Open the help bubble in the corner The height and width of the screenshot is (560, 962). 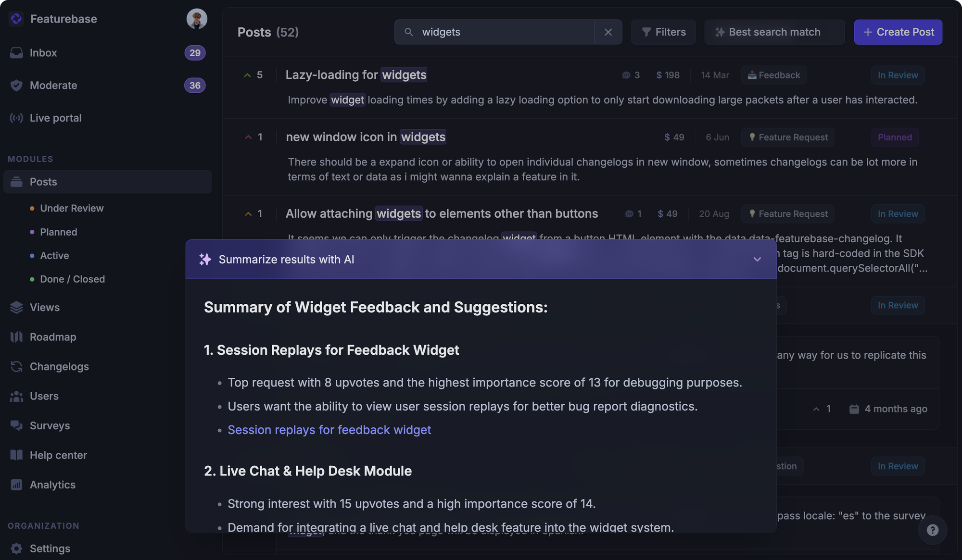pyautogui.click(x=932, y=530)
